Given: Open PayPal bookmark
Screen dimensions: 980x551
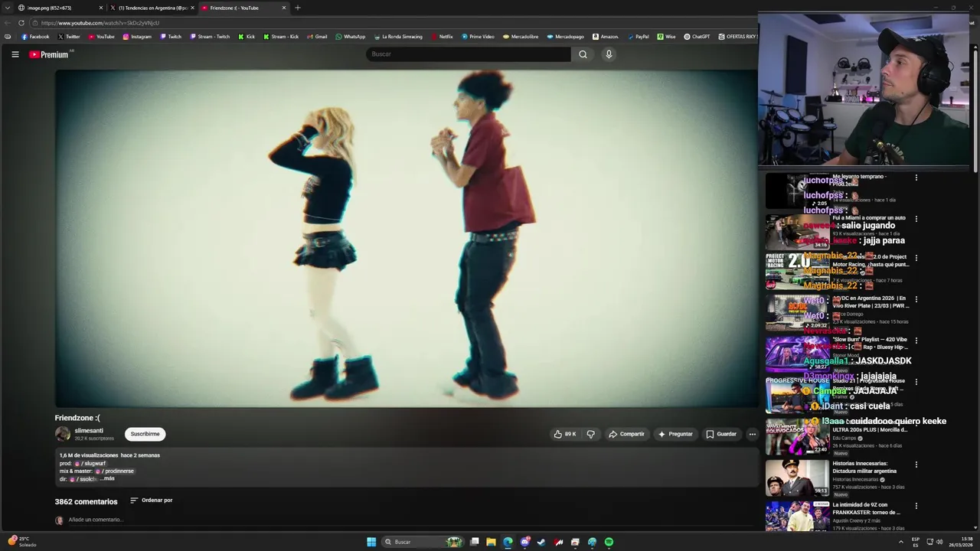Looking at the screenshot, I should coord(638,37).
